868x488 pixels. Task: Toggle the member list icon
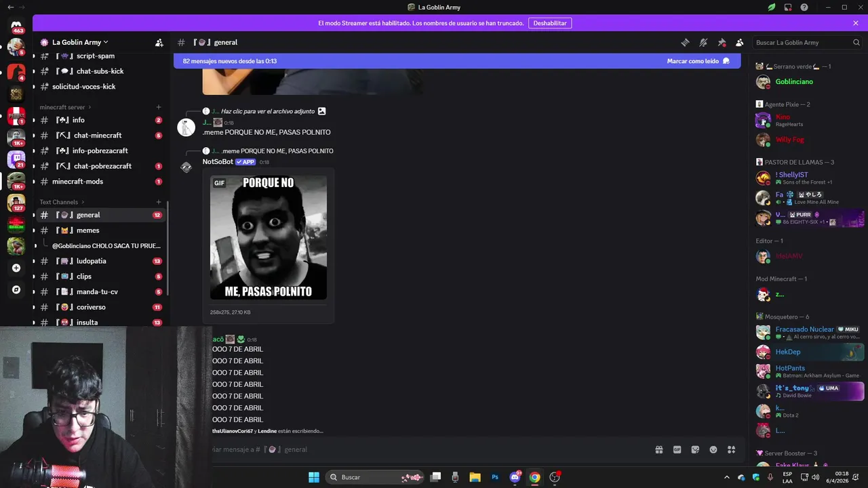click(x=740, y=42)
